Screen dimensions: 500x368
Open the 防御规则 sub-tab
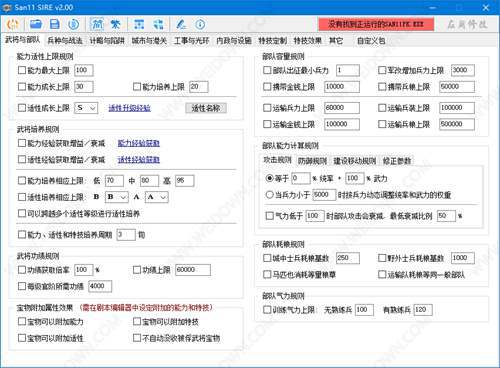pos(312,161)
